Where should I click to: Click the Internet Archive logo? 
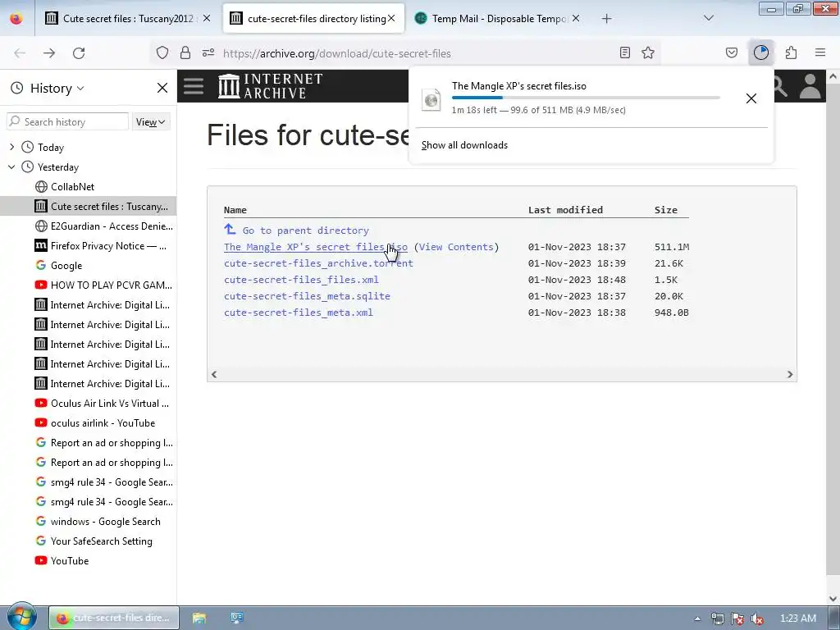270,85
